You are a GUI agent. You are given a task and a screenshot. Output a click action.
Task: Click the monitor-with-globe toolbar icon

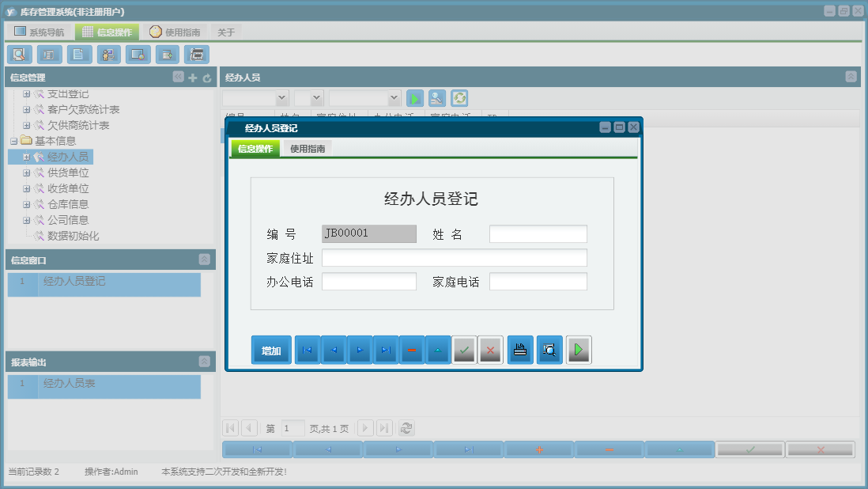[138, 55]
